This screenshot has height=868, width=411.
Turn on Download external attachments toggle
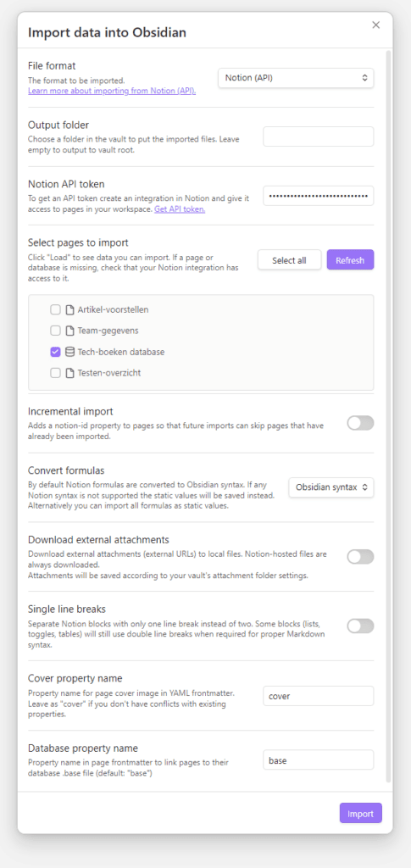click(361, 557)
